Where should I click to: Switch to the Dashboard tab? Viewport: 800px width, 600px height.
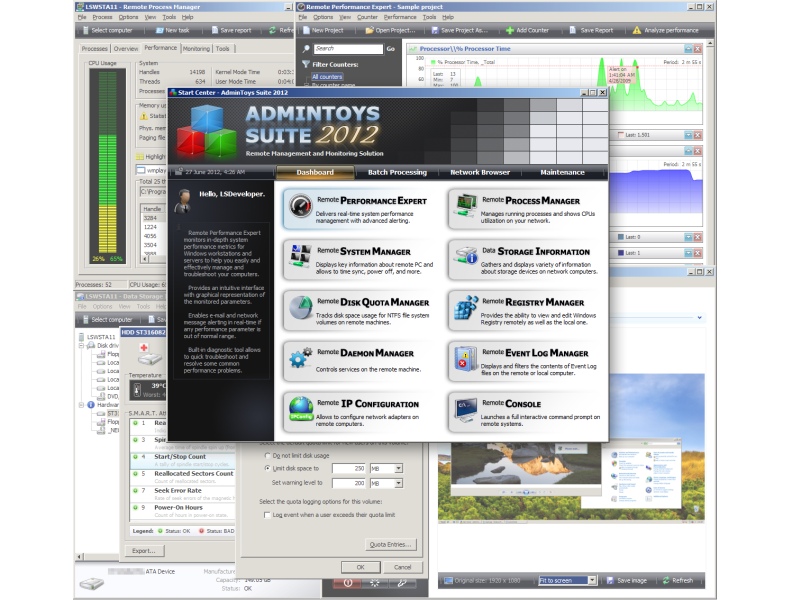pos(315,172)
